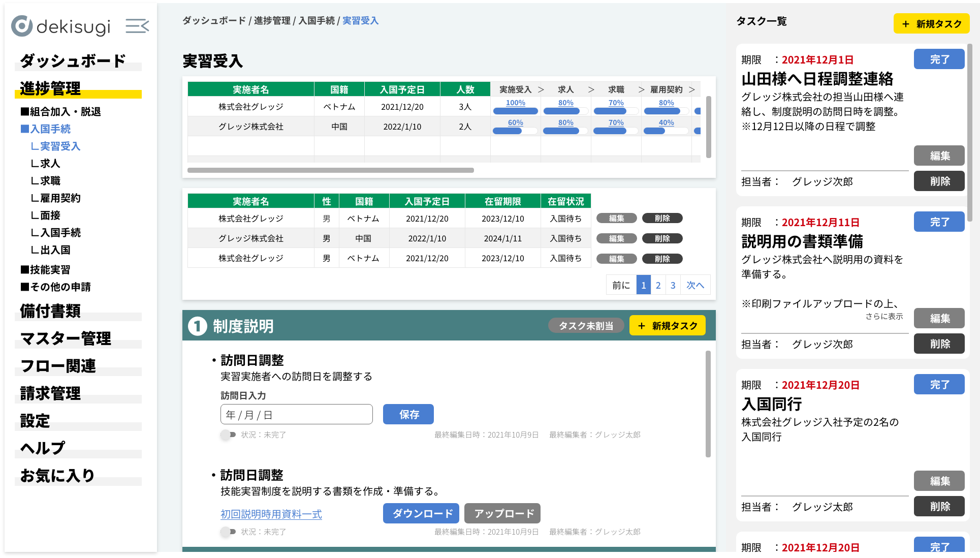
Task: Click the 100% progress bar for 株式会社グレッジ
Action: click(x=515, y=111)
